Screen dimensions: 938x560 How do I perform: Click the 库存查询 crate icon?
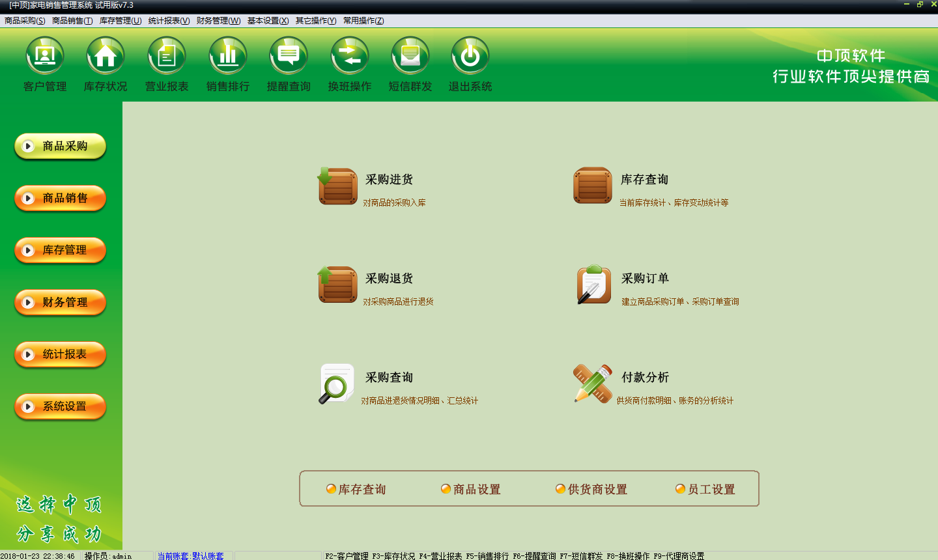coord(593,186)
